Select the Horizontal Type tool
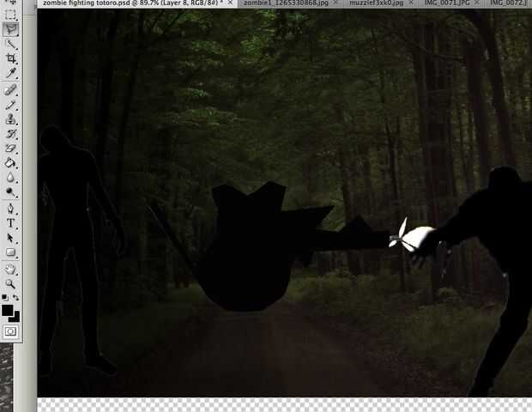The width and height of the screenshot is (532, 412). [x=10, y=223]
